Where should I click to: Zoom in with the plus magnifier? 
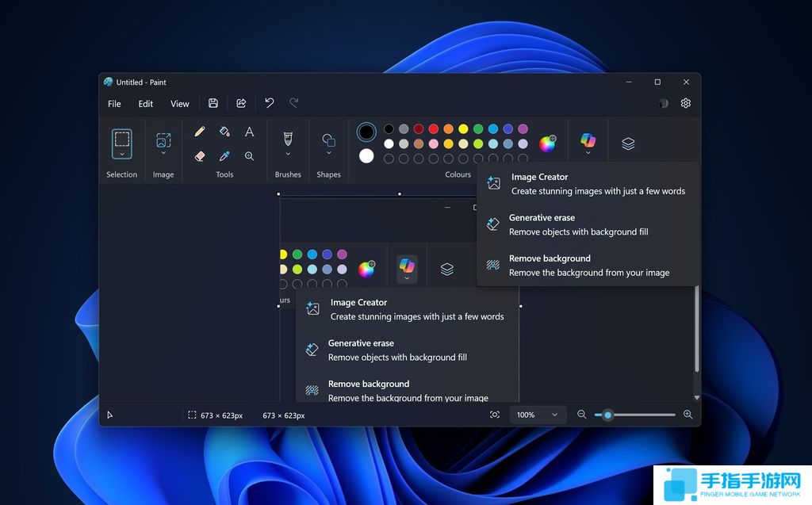click(688, 415)
